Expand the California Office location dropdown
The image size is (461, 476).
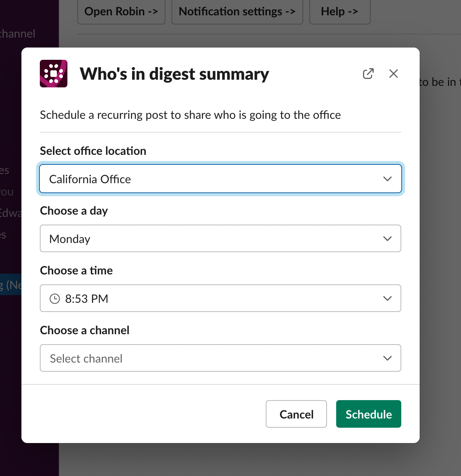[x=221, y=179]
